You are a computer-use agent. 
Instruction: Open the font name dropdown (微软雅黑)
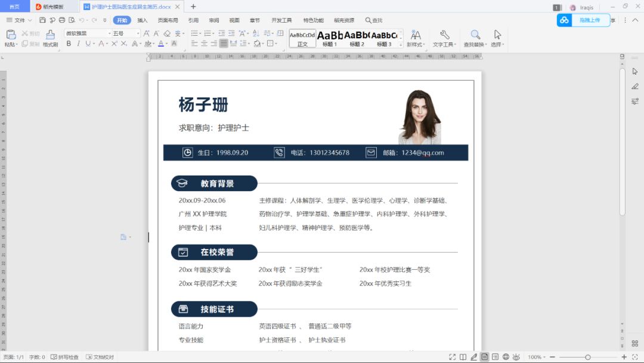109,33
